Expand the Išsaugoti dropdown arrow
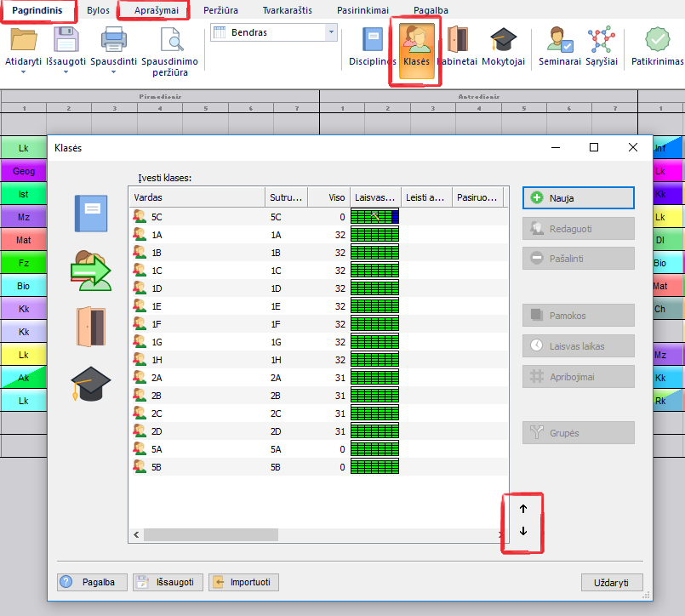The image size is (685, 616). pos(66,72)
